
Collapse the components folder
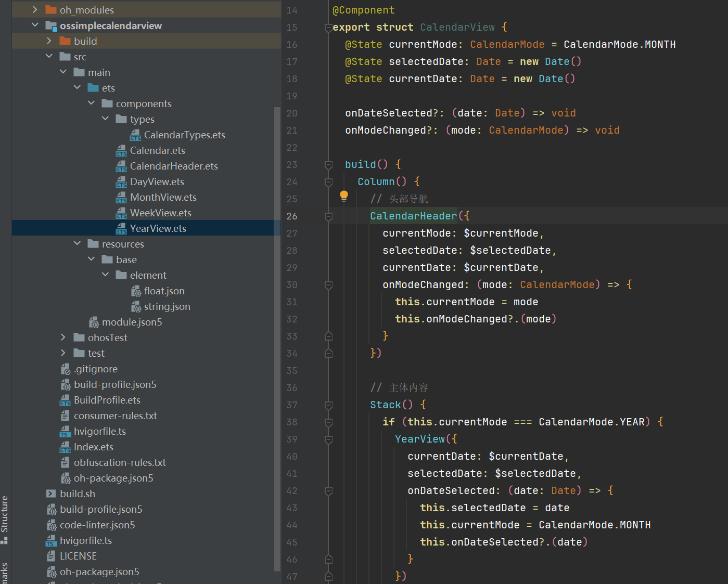[x=92, y=103]
